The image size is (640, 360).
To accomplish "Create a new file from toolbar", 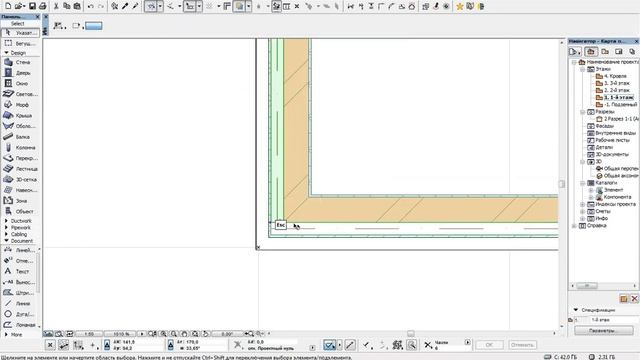I will coord(8,6).
